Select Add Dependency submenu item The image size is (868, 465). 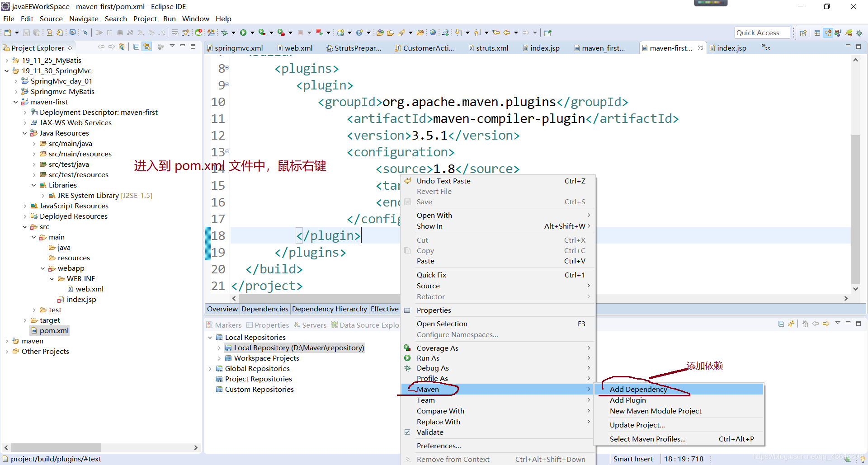pyautogui.click(x=680, y=389)
